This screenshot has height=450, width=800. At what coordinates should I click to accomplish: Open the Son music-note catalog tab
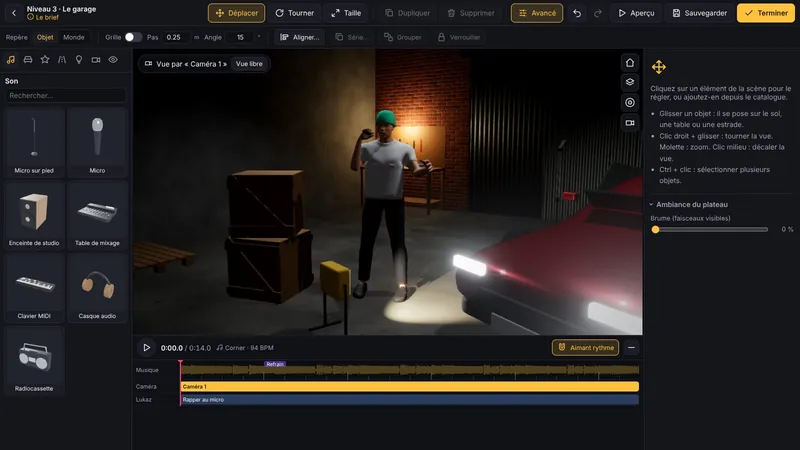click(x=11, y=60)
